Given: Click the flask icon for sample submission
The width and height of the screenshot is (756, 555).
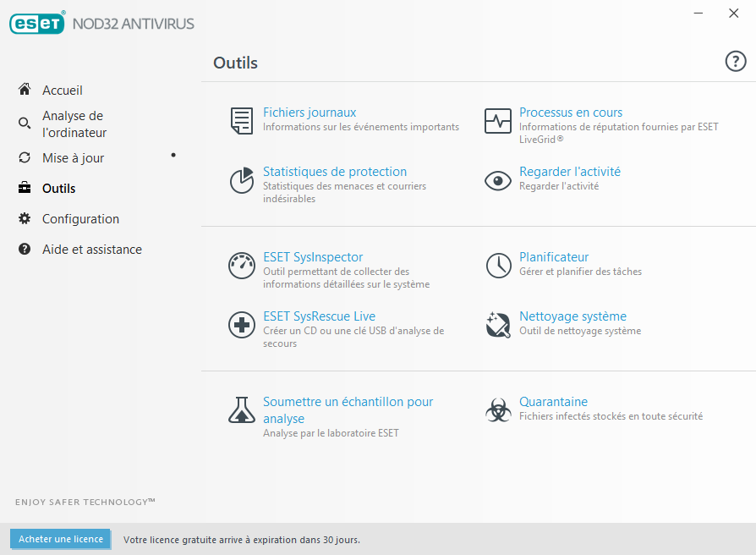Looking at the screenshot, I should tap(242, 410).
